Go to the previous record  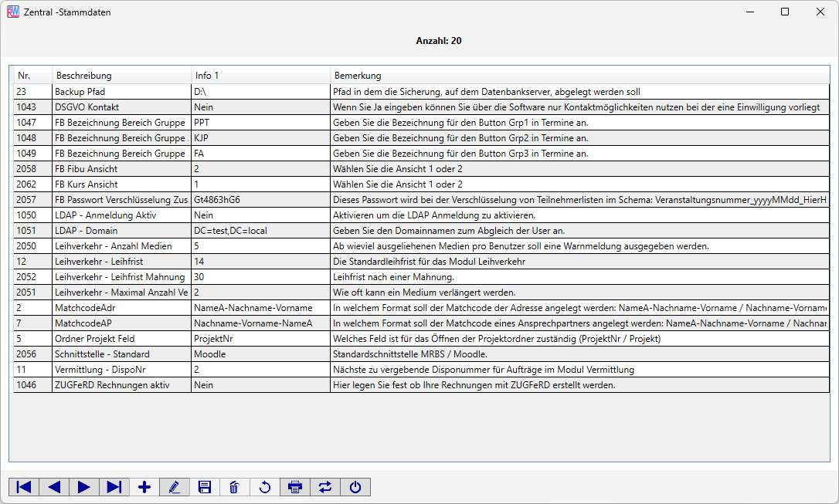pos(54,487)
